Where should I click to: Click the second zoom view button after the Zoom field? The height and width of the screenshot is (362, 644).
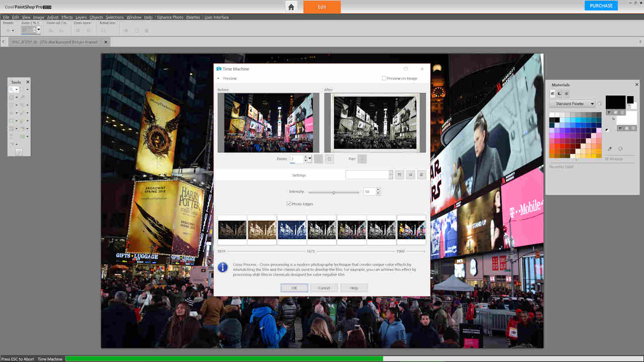(x=329, y=159)
